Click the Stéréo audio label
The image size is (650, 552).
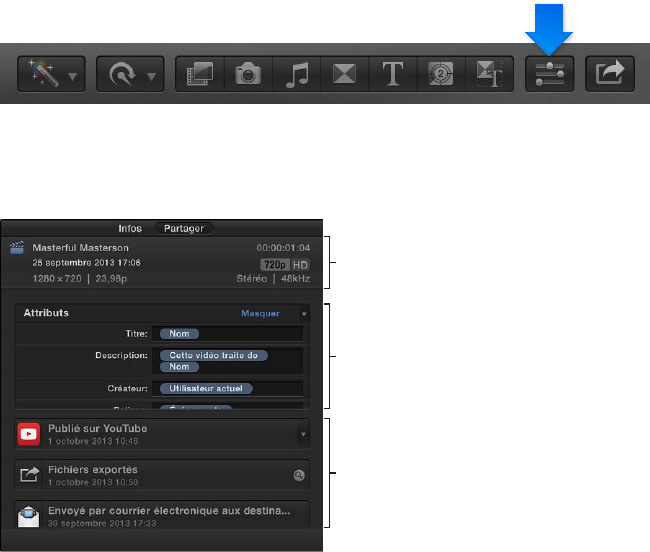252,278
